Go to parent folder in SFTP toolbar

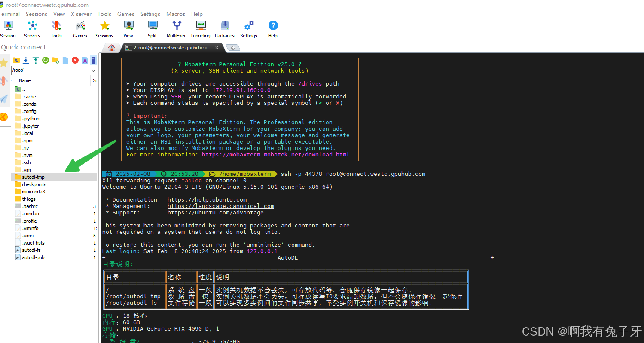click(x=16, y=60)
